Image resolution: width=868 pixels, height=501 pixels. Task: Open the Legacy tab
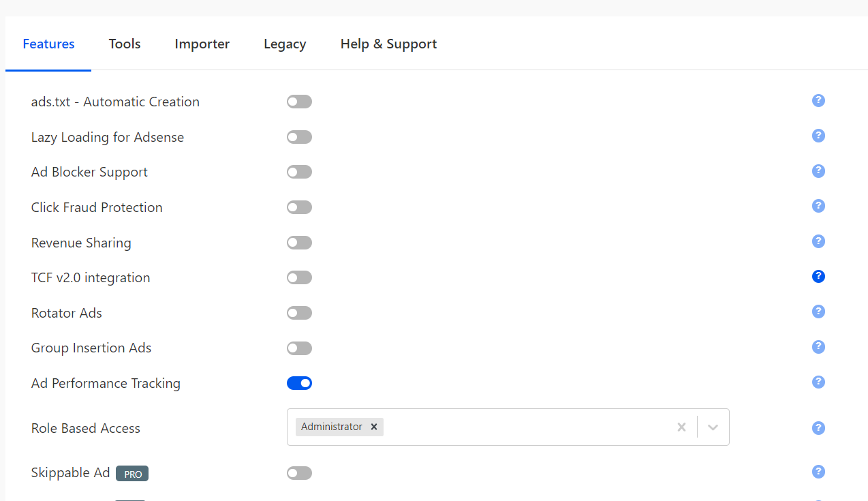(x=285, y=44)
